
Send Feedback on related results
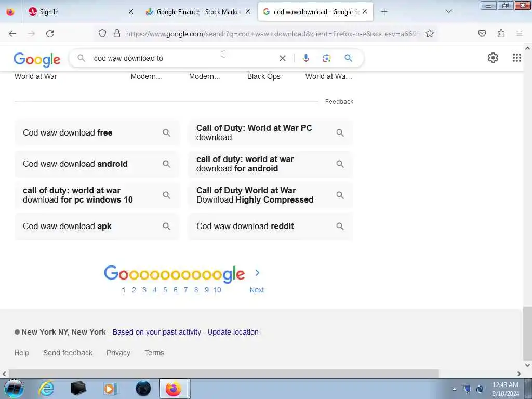click(339, 102)
